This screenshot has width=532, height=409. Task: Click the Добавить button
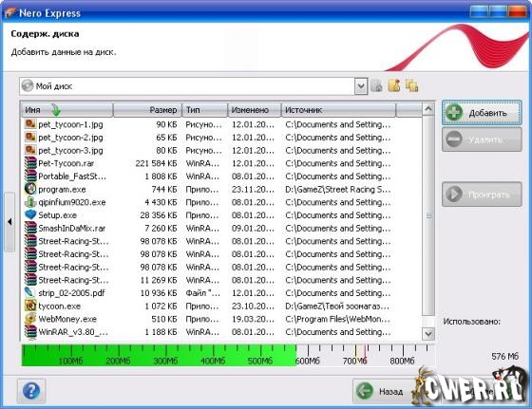[x=482, y=113]
